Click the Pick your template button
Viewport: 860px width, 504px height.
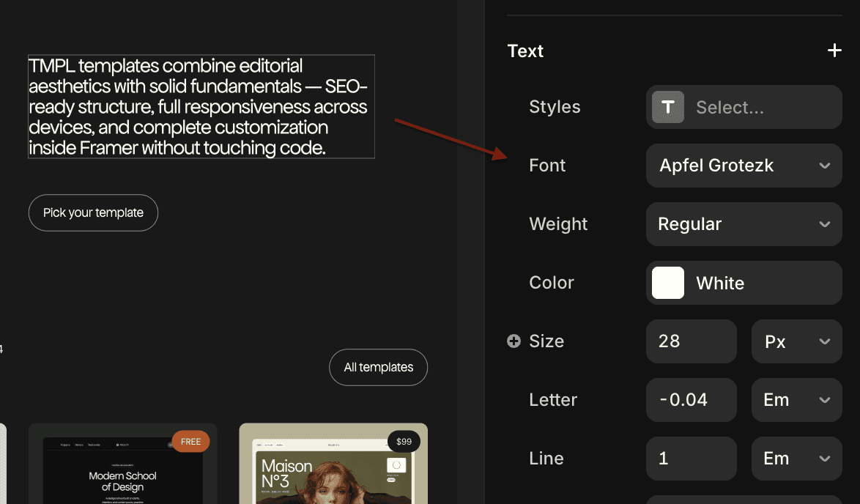click(x=93, y=212)
